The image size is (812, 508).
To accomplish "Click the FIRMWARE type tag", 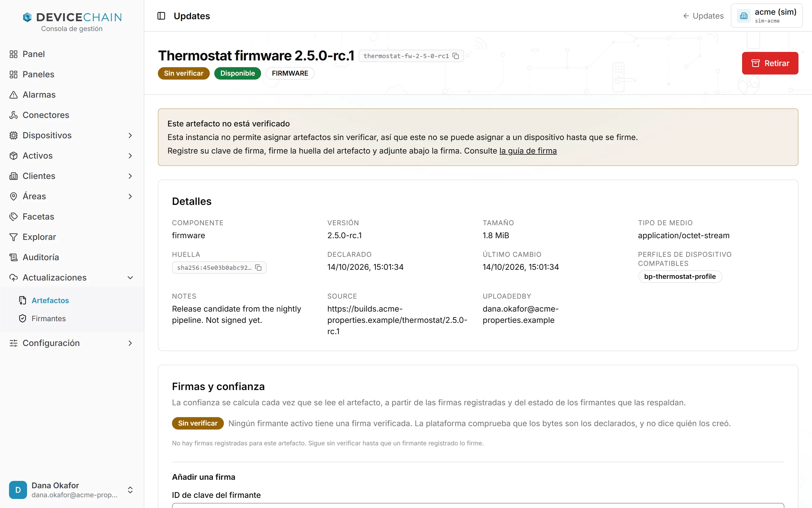I will click(x=290, y=73).
